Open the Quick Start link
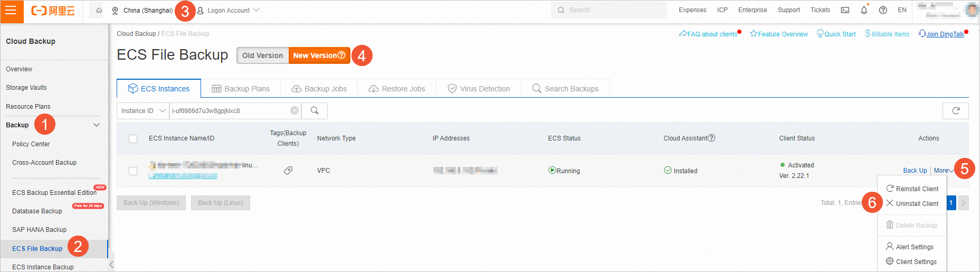The height and width of the screenshot is (272, 980). (x=836, y=34)
